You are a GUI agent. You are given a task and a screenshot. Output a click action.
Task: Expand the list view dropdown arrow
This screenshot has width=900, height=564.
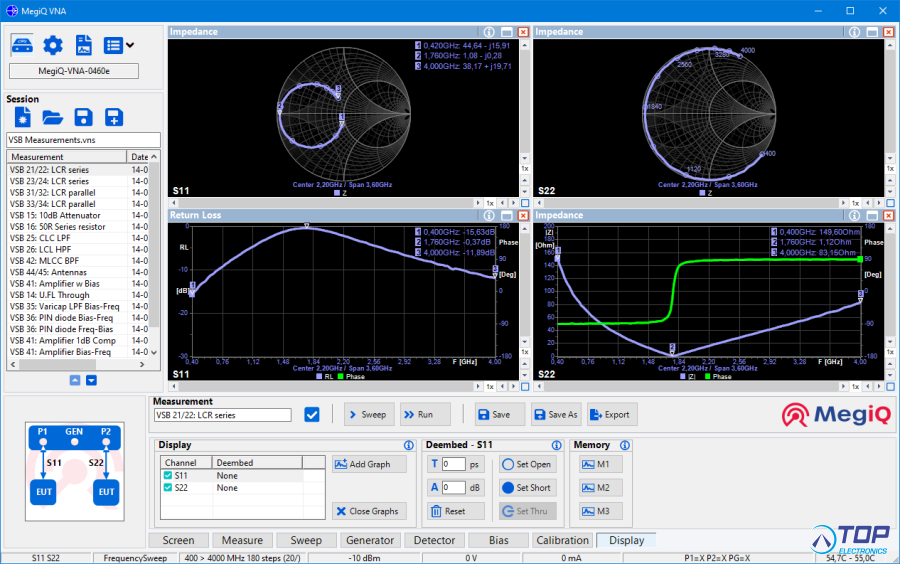130,45
